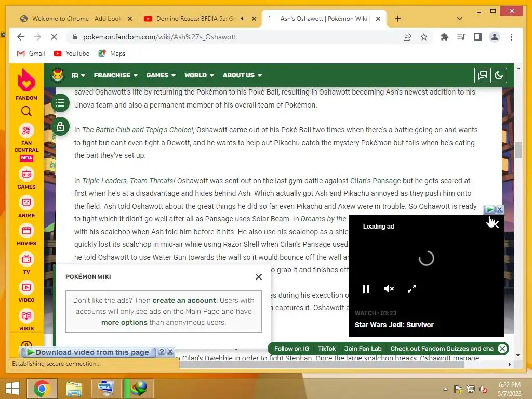Switch to Welcome to Chrome tab

pyautogui.click(x=76, y=19)
